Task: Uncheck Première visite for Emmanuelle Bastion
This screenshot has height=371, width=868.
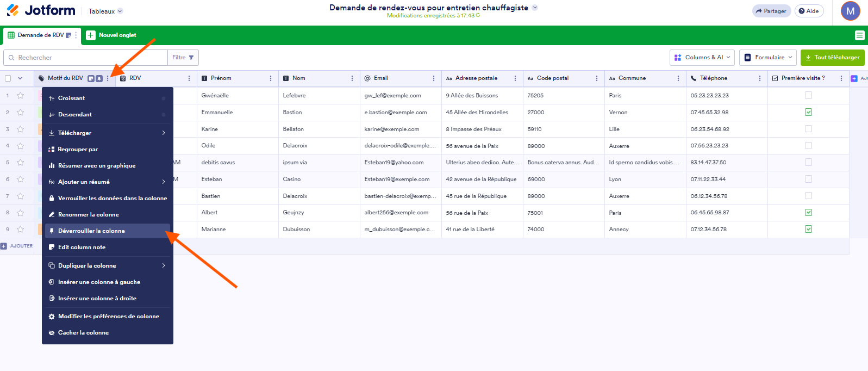Action: [808, 112]
